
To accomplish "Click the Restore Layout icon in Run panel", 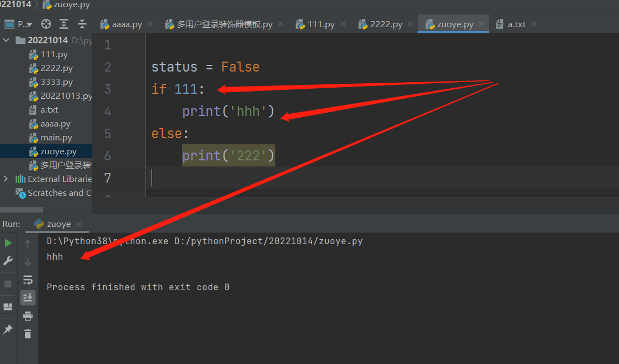I will 8,306.
